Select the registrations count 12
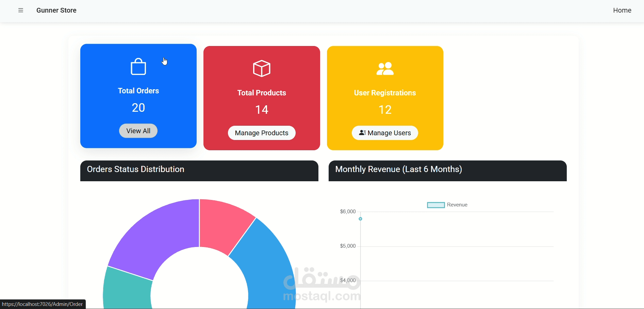The image size is (644, 309). pos(385,110)
